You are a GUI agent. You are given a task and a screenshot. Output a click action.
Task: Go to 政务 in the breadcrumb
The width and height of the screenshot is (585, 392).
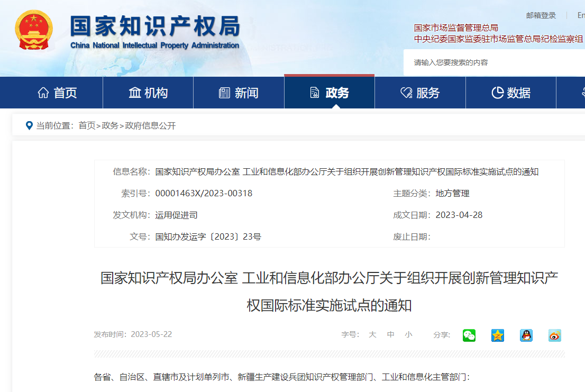tap(110, 126)
